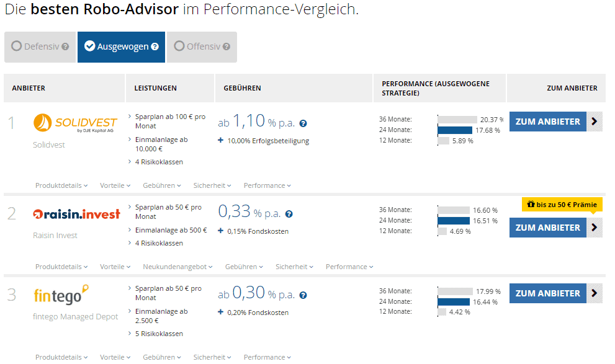Image resolution: width=615 pixels, height=364 pixels.
Task: Click the arrow chevron on Solidvest's ZUM ANBIETER button
Action: 595,122
